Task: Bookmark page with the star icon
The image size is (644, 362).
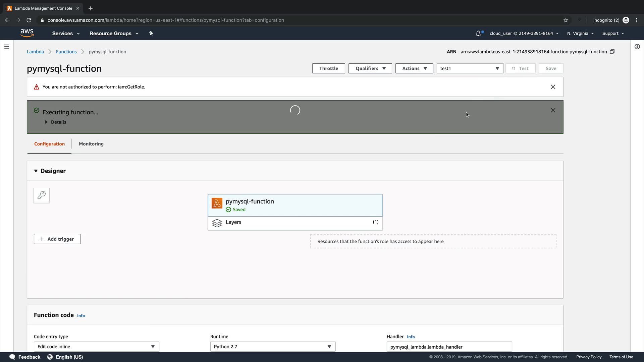Action: (566, 20)
